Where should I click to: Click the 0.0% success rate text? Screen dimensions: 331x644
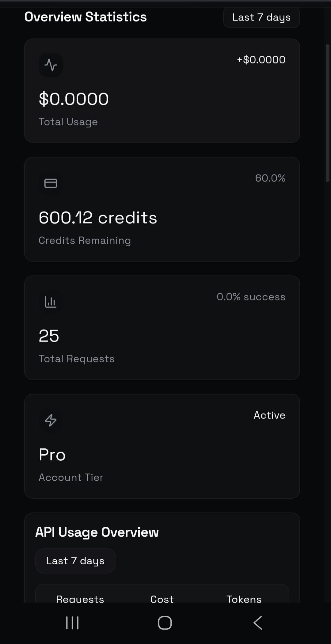coord(251,297)
